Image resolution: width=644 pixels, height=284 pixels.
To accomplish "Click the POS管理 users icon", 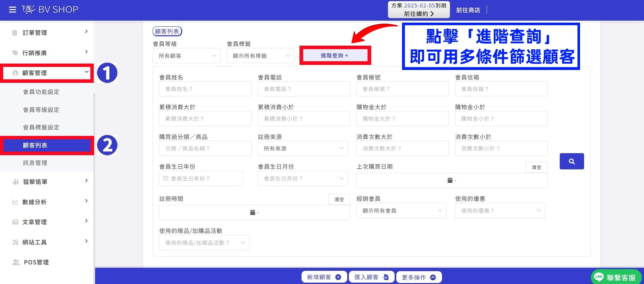I will click(x=16, y=262).
